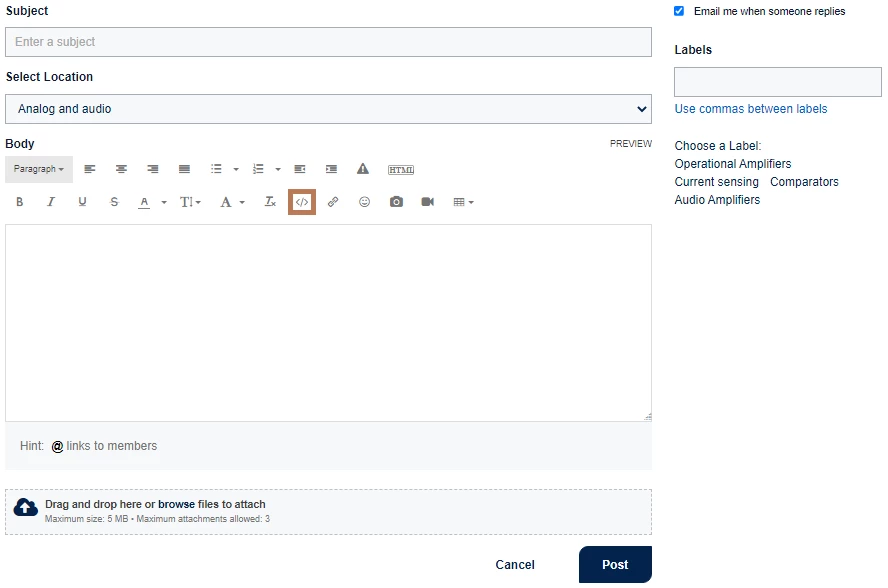Click in the Subject input field

pos(328,42)
